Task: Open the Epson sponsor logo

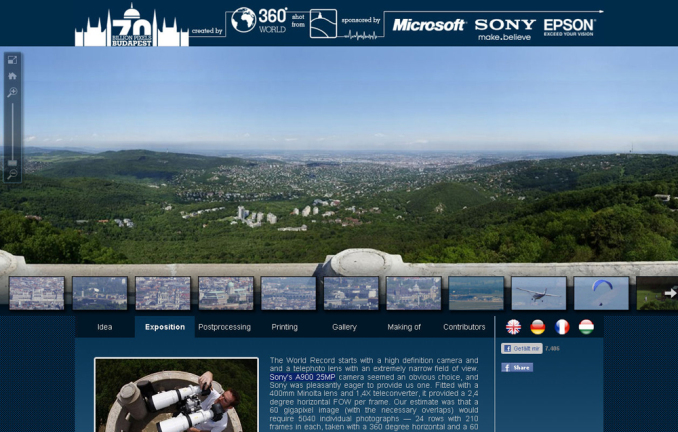Action: click(569, 27)
